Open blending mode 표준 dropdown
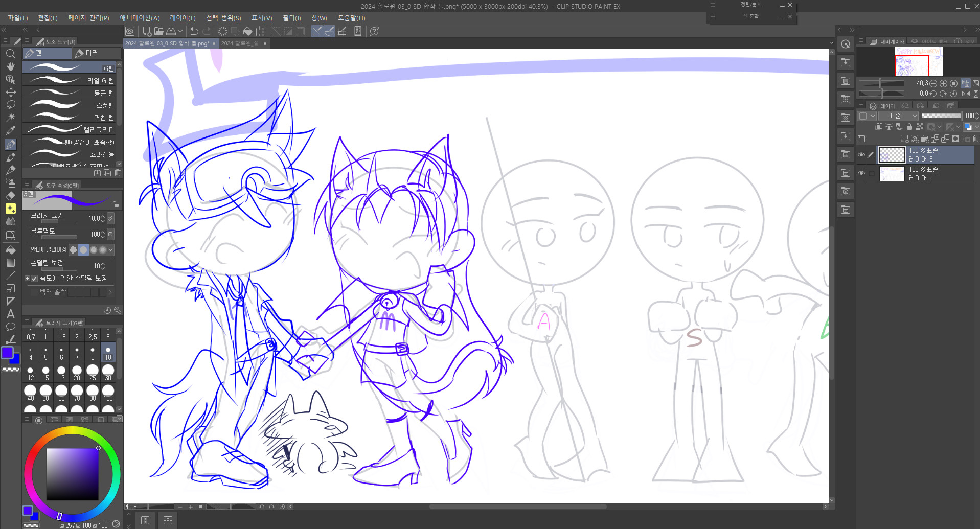 (x=898, y=116)
